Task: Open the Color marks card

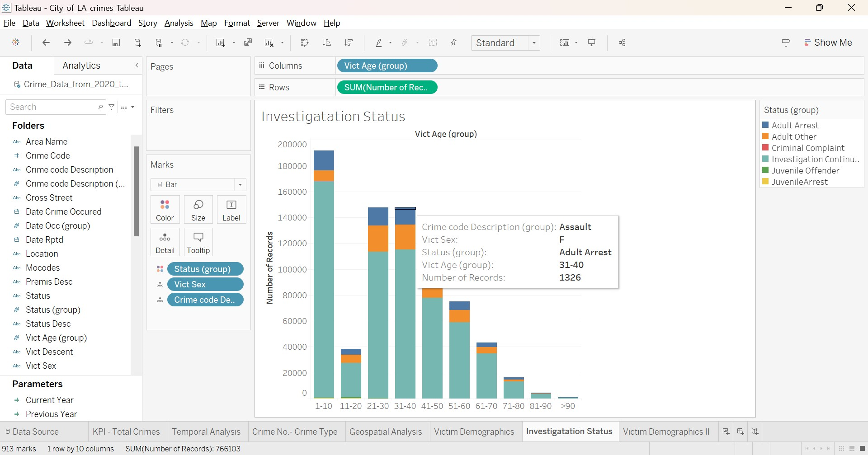Action: pyautogui.click(x=165, y=209)
